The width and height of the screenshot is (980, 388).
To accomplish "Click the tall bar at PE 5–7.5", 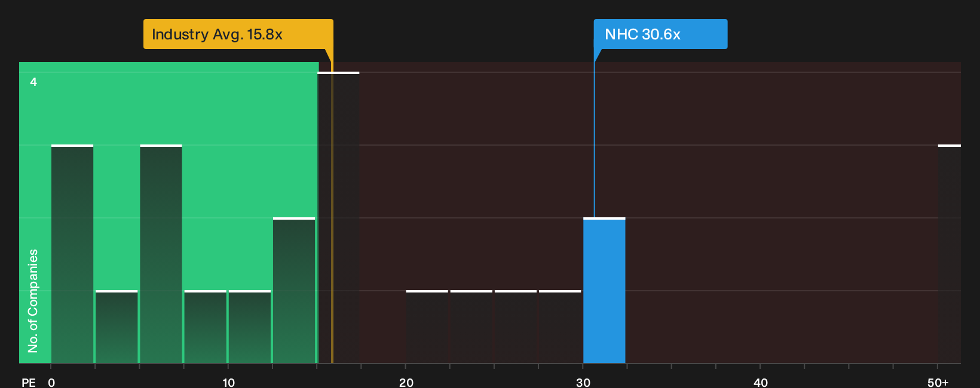I will 161,254.
